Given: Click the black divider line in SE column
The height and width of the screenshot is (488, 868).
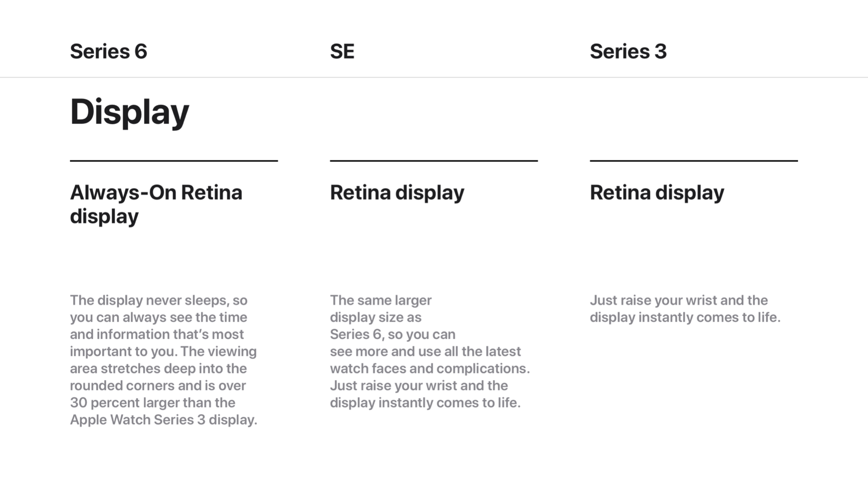Looking at the screenshot, I should pos(434,160).
